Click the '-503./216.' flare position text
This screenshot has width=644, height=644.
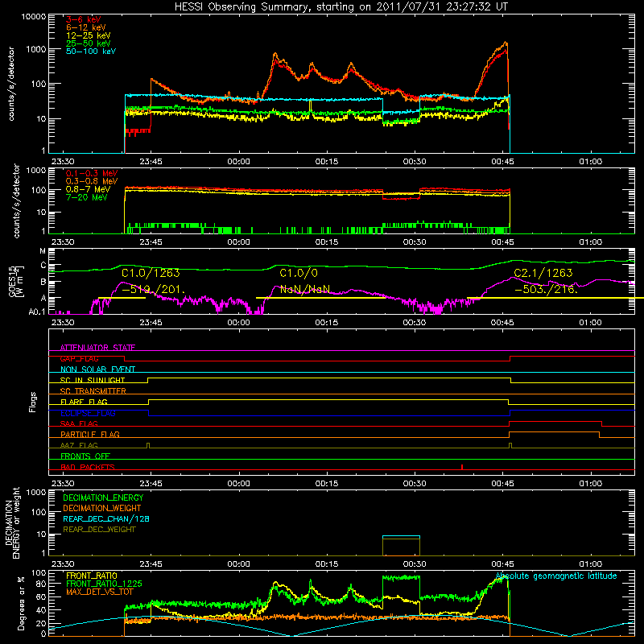[x=546, y=290]
